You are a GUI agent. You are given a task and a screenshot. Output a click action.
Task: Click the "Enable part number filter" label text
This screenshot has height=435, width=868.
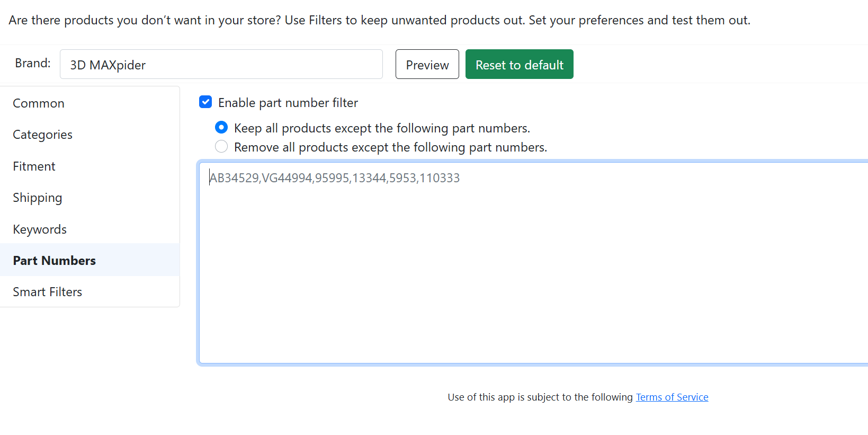coord(288,103)
